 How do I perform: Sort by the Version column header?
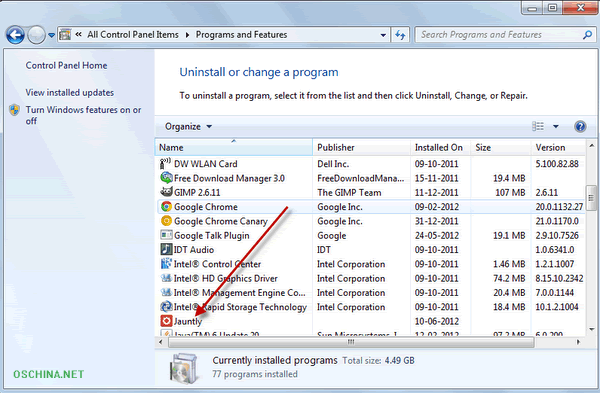(x=558, y=147)
